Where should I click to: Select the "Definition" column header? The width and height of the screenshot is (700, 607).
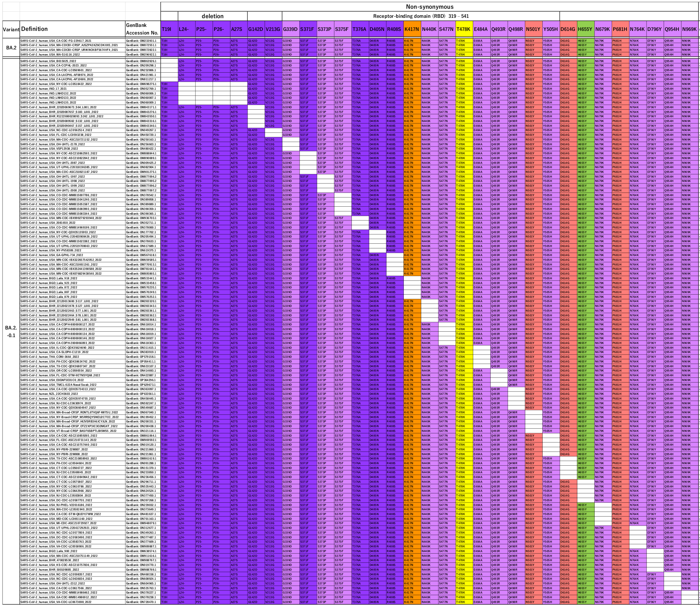(x=35, y=28)
